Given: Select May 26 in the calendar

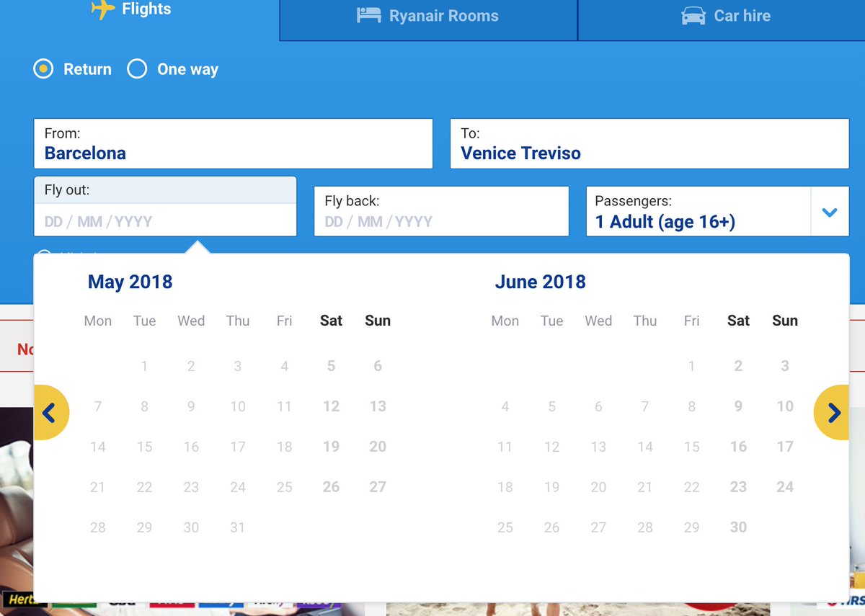Looking at the screenshot, I should click(x=331, y=487).
